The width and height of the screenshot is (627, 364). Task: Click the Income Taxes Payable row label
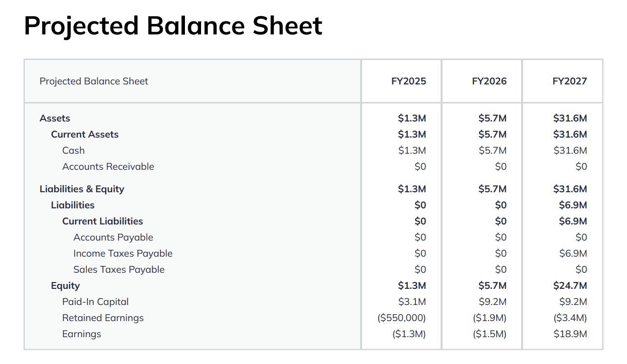pos(123,253)
